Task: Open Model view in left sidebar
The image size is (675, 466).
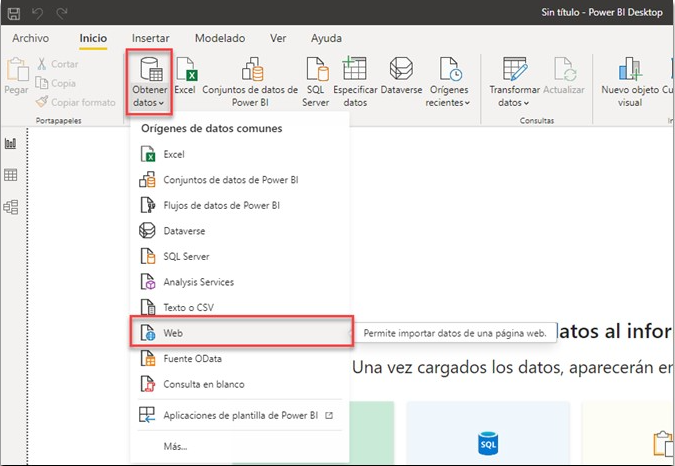Action: click(x=11, y=207)
